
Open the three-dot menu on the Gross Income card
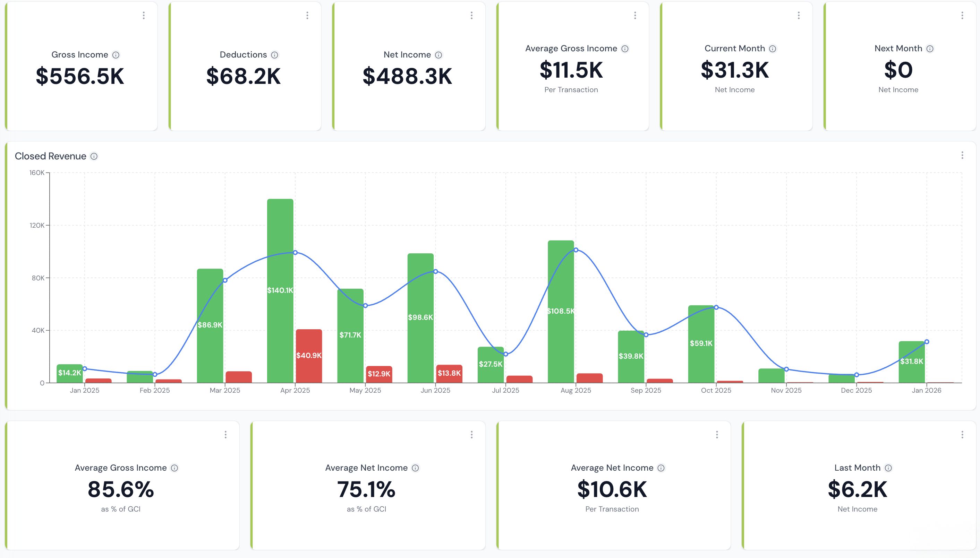coord(144,15)
